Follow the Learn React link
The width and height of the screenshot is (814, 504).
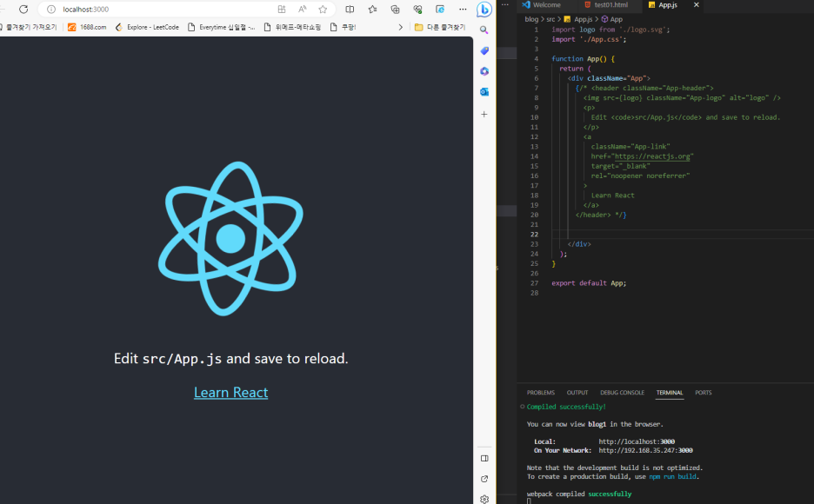231,393
